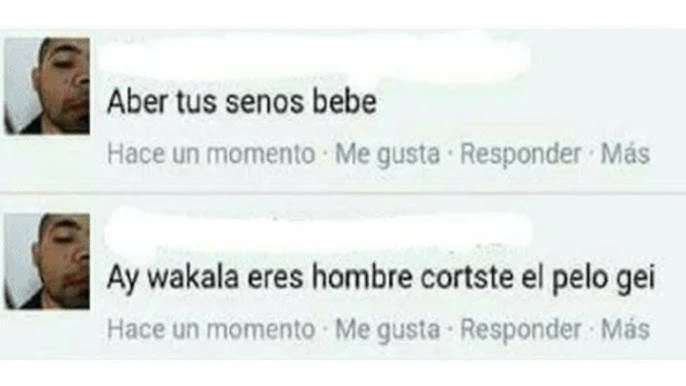This screenshot has height=386, width=686.
Task: Open the profile picture beside the 'Ay wakala' comment
Action: 47,261
